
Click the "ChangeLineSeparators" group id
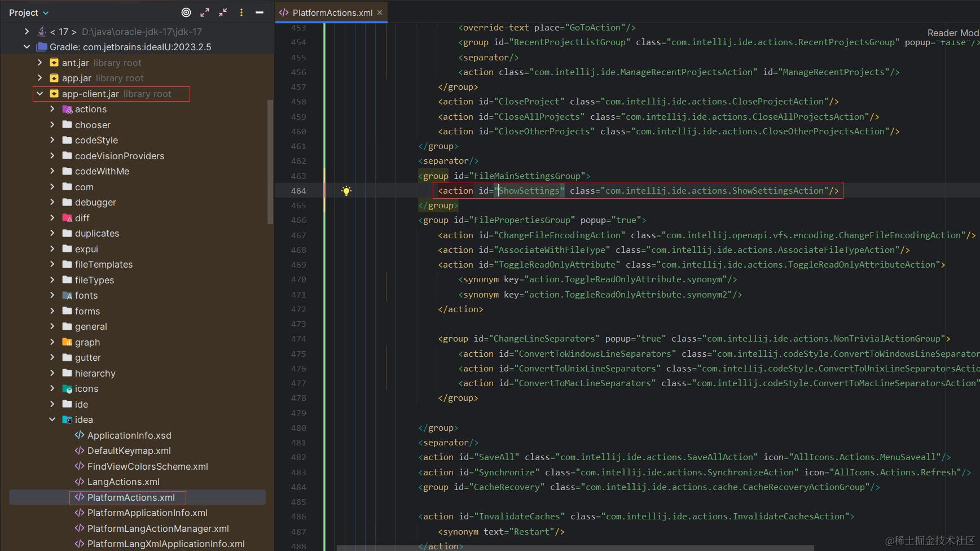(x=544, y=339)
